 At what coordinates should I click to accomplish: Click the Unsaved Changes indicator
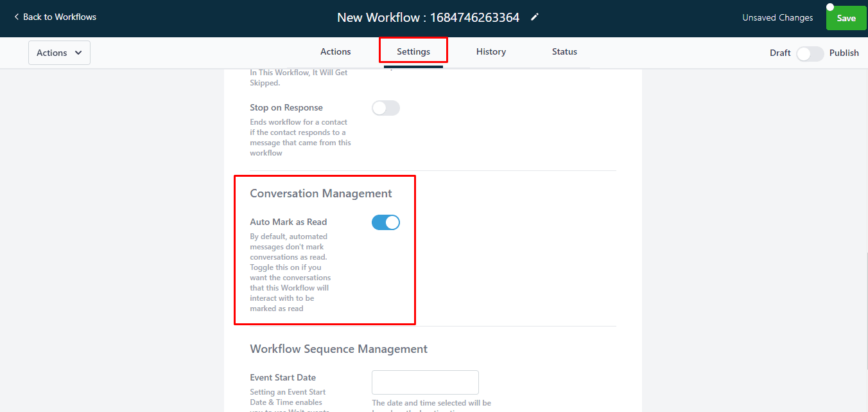click(x=777, y=17)
